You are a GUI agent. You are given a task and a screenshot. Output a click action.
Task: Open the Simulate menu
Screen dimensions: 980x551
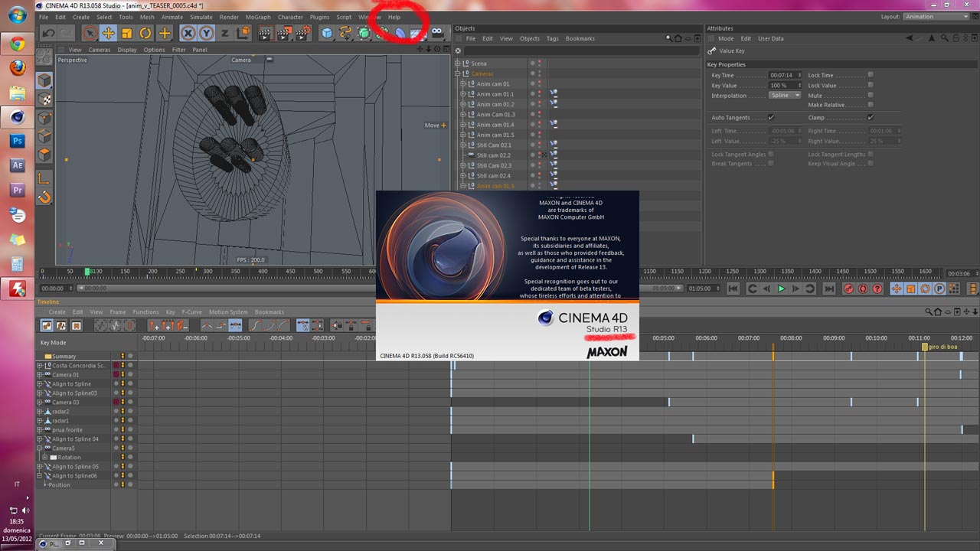[201, 17]
